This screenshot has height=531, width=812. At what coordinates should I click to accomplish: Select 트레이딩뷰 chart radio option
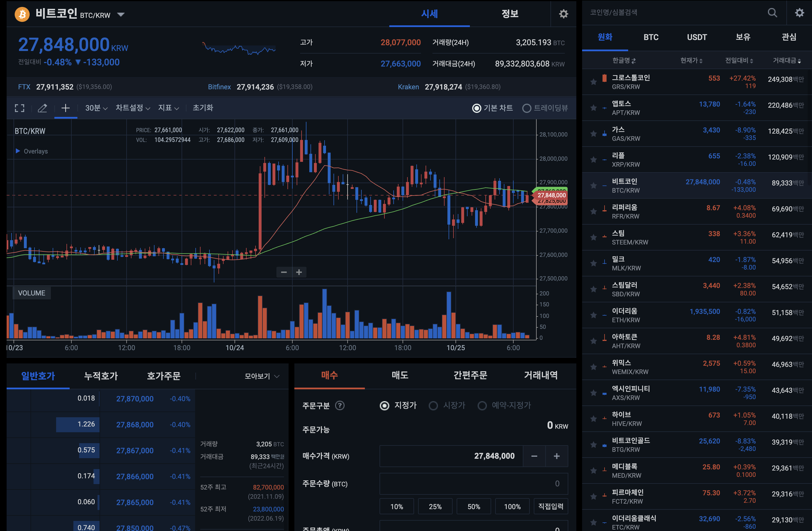coord(527,108)
